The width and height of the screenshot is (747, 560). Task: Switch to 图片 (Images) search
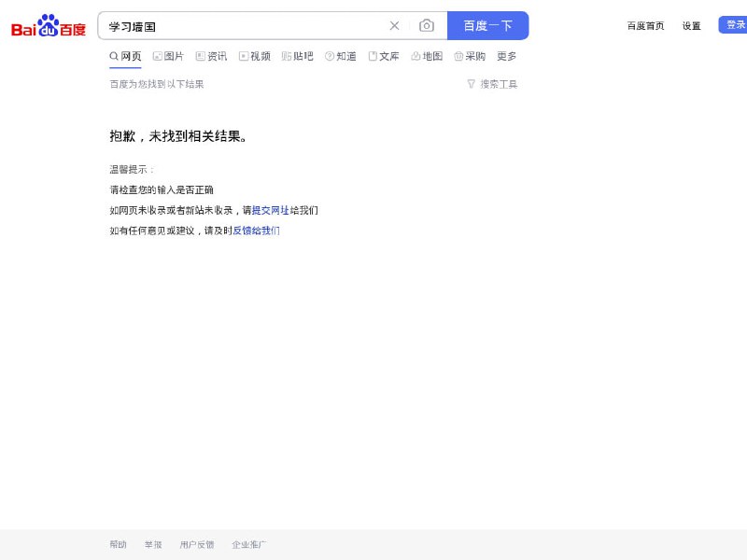[x=168, y=56]
